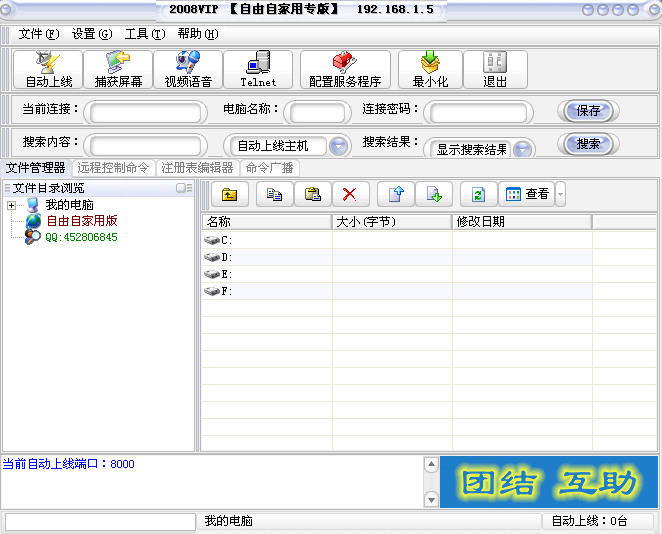Image resolution: width=662 pixels, height=534 pixels.
Task: Switch to the 注册表编辑器 tab
Action: [x=197, y=168]
